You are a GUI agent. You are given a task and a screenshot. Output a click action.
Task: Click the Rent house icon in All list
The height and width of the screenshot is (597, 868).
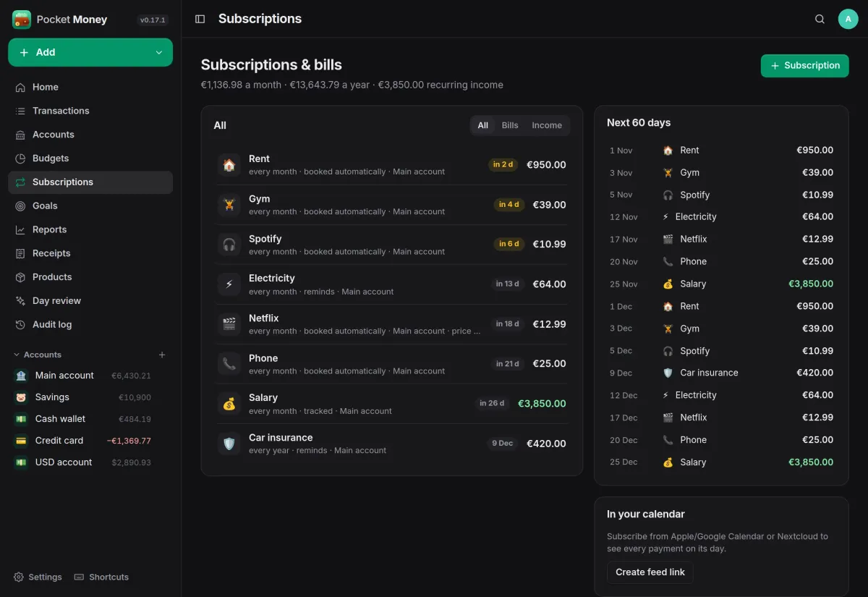[x=229, y=165]
